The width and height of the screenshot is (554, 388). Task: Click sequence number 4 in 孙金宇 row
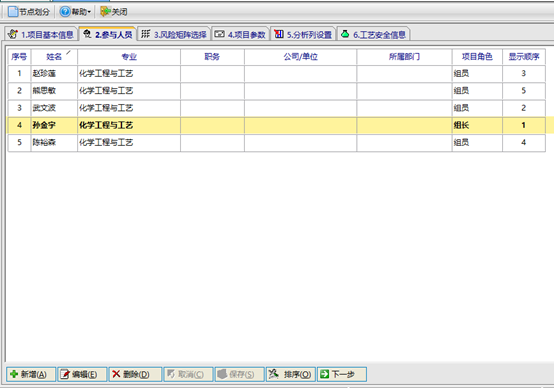pyautogui.click(x=19, y=125)
